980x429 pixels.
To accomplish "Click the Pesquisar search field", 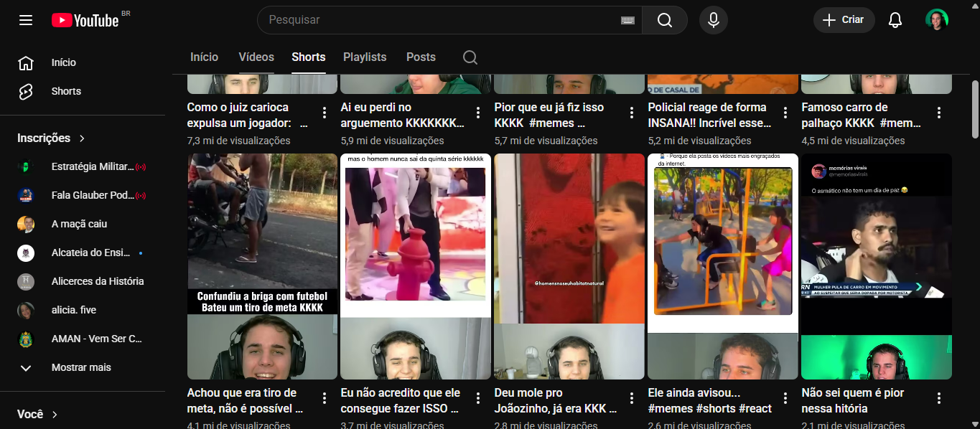I will (438, 20).
